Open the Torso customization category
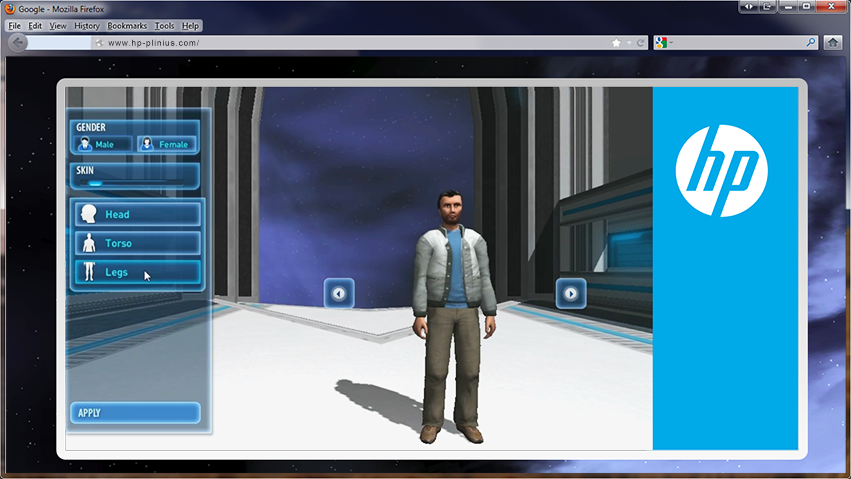The width and height of the screenshot is (851, 479). click(x=137, y=243)
